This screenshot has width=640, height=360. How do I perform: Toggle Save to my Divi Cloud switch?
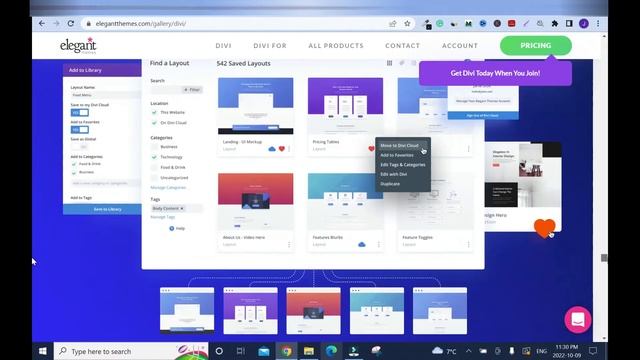point(80,112)
